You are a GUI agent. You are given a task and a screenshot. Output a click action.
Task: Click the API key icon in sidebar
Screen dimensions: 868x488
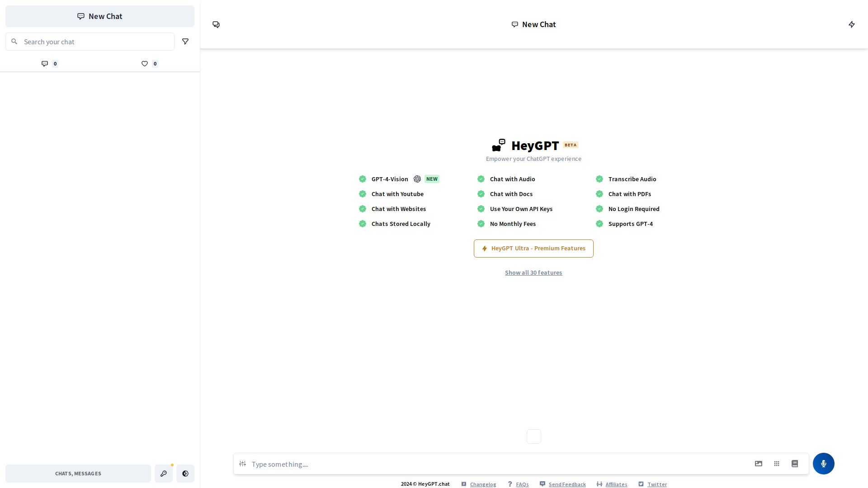coord(164,474)
